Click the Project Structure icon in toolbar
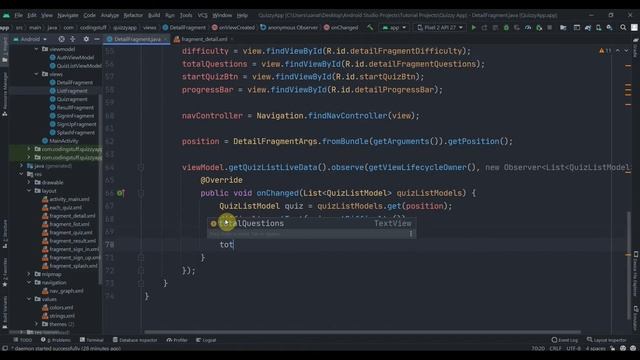Image resolution: width=640 pixels, height=360 pixels. 563,27
